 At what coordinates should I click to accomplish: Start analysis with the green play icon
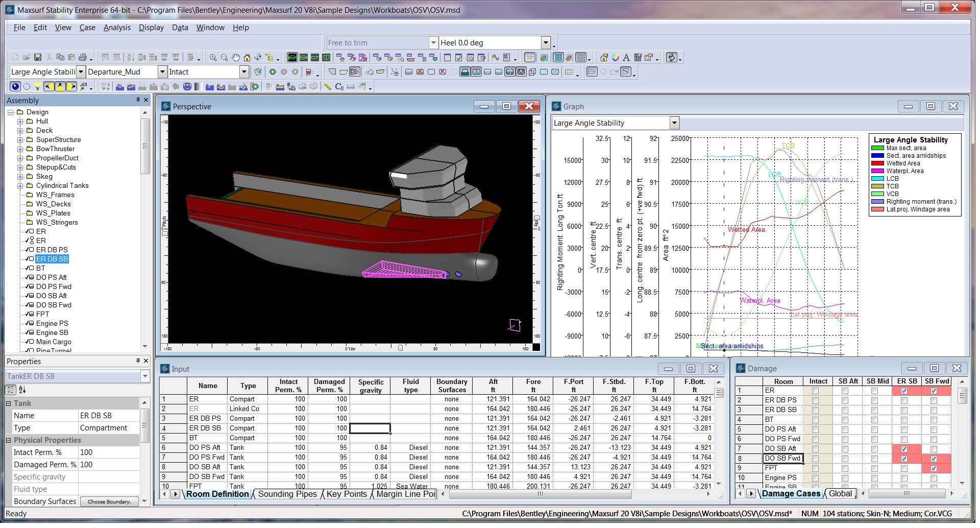click(x=273, y=72)
